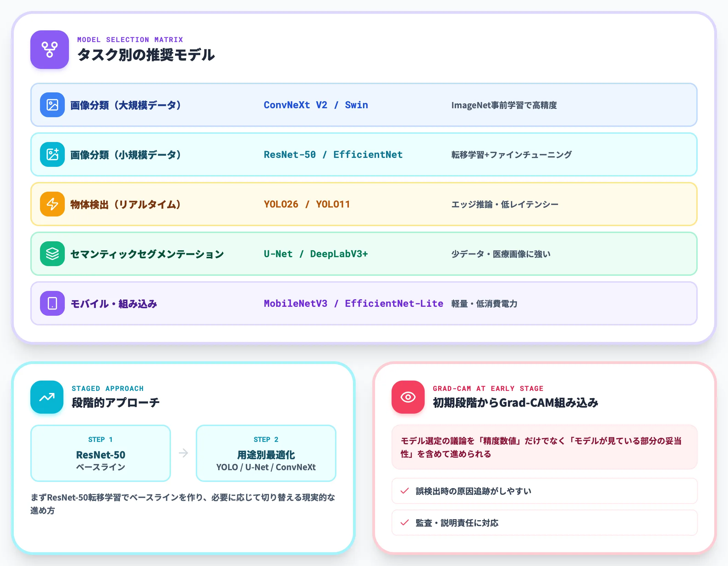Click the MODEL SELECTION MATRIX label
The width and height of the screenshot is (728, 566).
tap(130, 40)
